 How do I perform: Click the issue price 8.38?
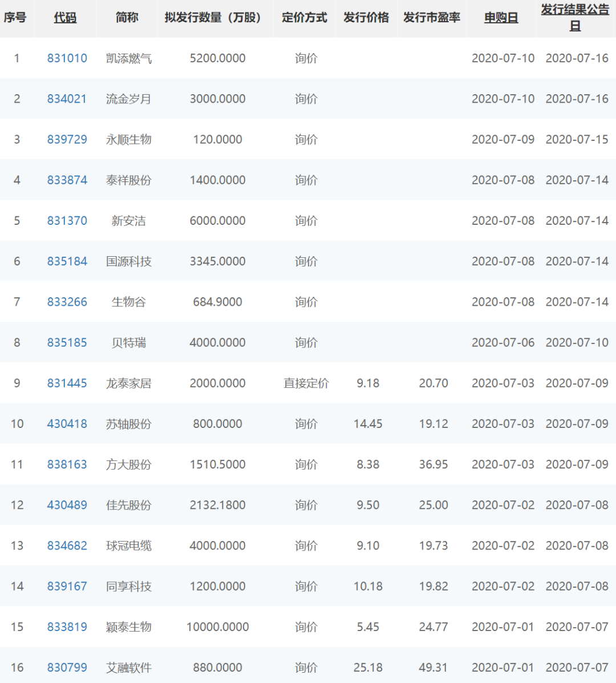pos(368,464)
